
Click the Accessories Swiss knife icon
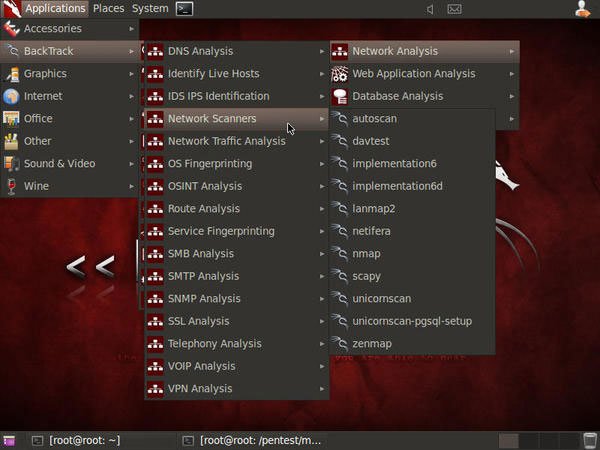click(11, 29)
